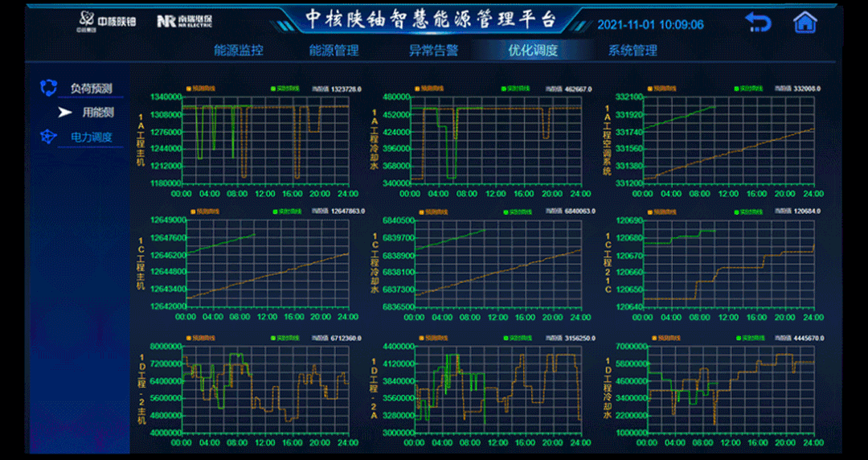Select 用能侧 sub-item in sidebar

pyautogui.click(x=98, y=113)
